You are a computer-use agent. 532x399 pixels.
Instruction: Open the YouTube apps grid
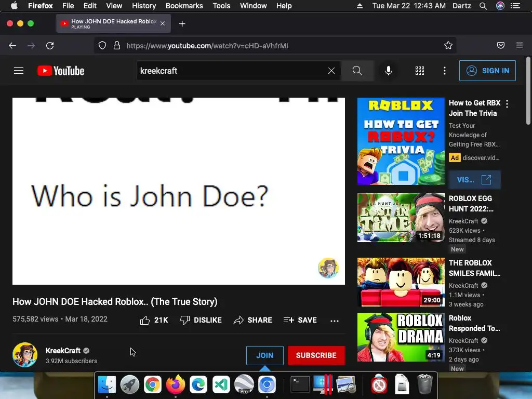tap(420, 71)
